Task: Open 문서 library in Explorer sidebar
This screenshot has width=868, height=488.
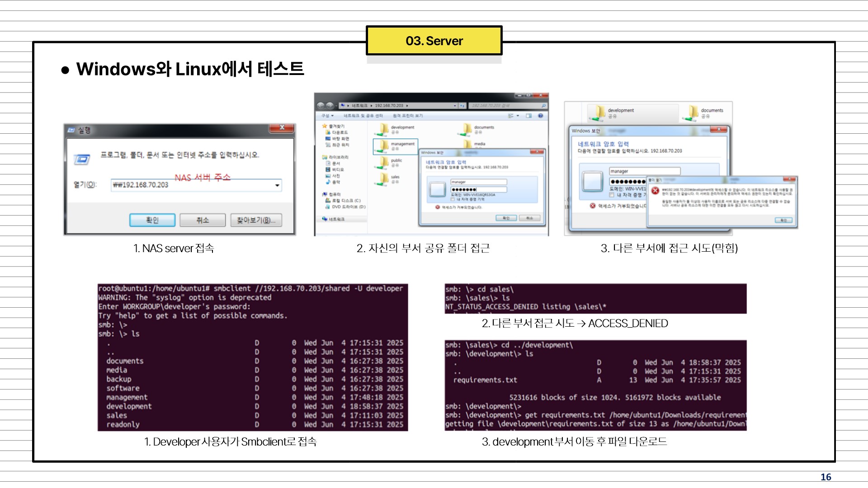Action: coord(333,164)
